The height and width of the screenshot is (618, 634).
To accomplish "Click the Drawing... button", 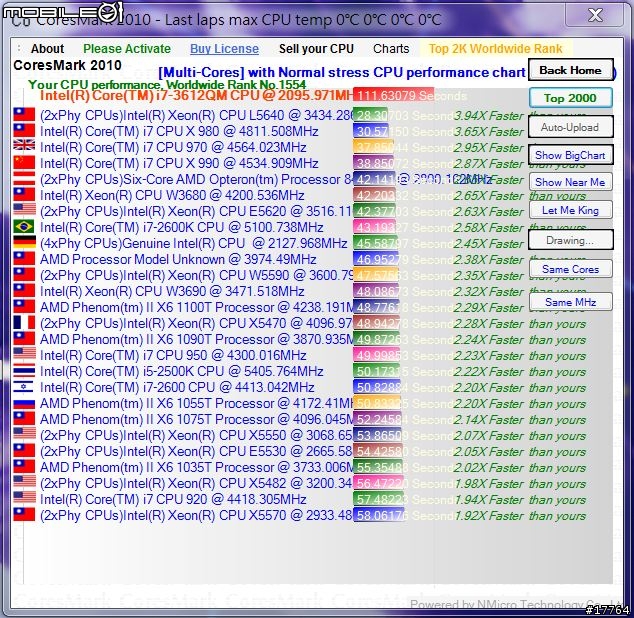I will coord(571,241).
